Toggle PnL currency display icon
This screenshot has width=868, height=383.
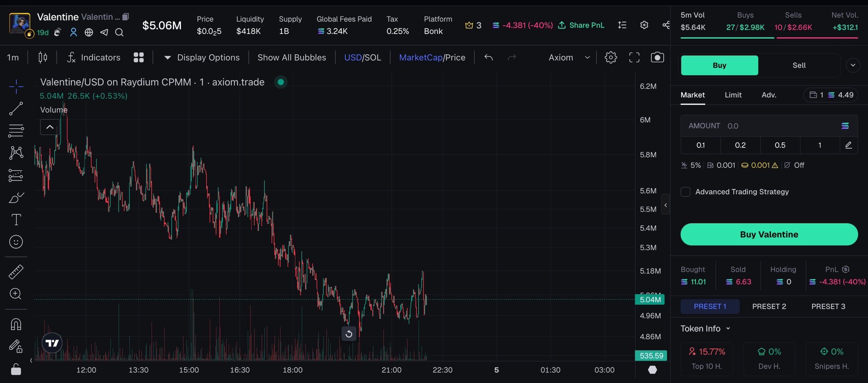[x=846, y=269]
